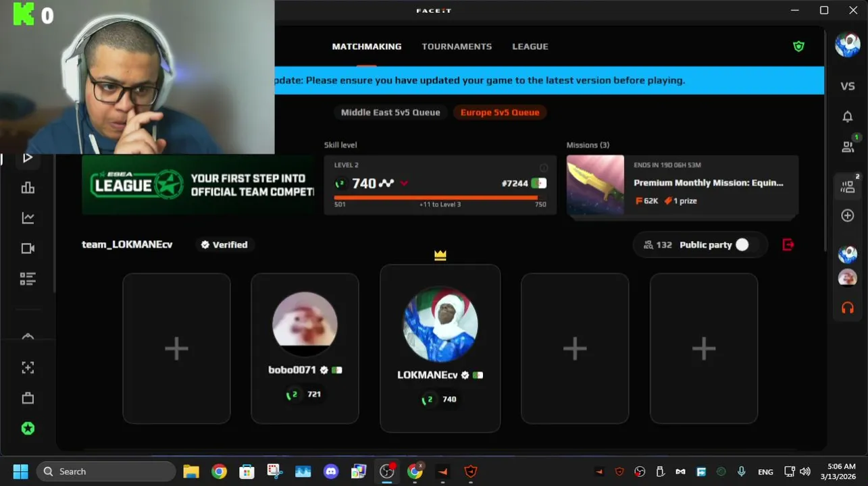Open the bobo0071 player card
Image resolution: width=868 pixels, height=486 pixels.
305,348
